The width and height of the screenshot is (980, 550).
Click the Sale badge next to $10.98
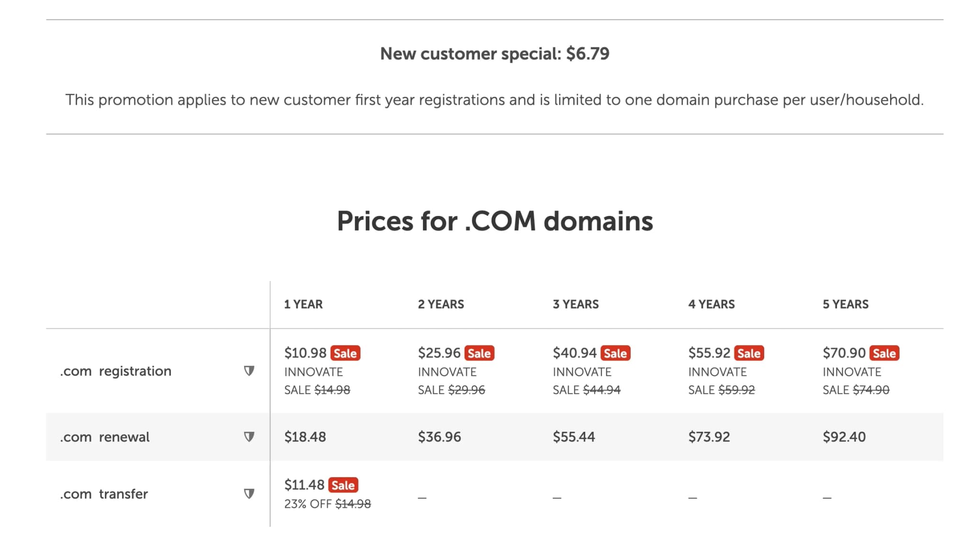click(345, 353)
